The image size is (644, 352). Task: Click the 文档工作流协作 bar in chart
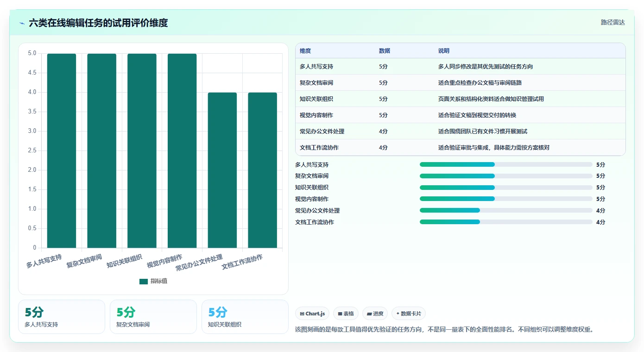click(x=262, y=170)
